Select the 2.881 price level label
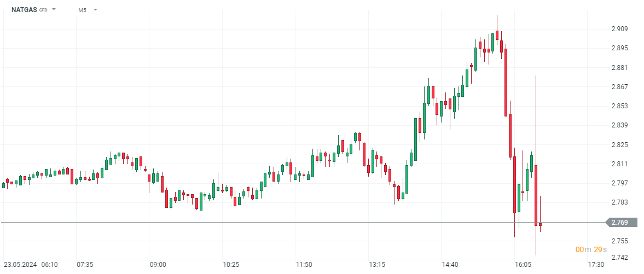Screen dimensions: 644x274 620,68
